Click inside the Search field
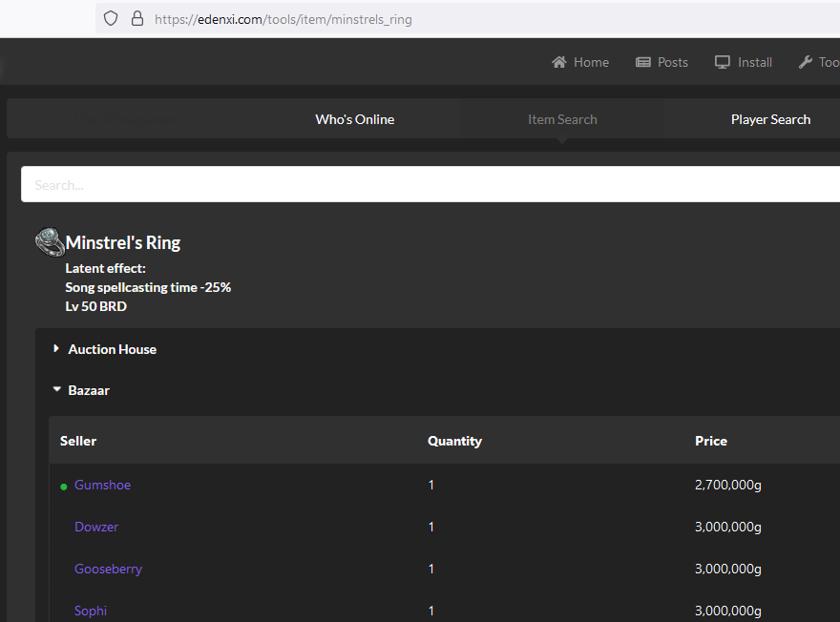 point(286,184)
